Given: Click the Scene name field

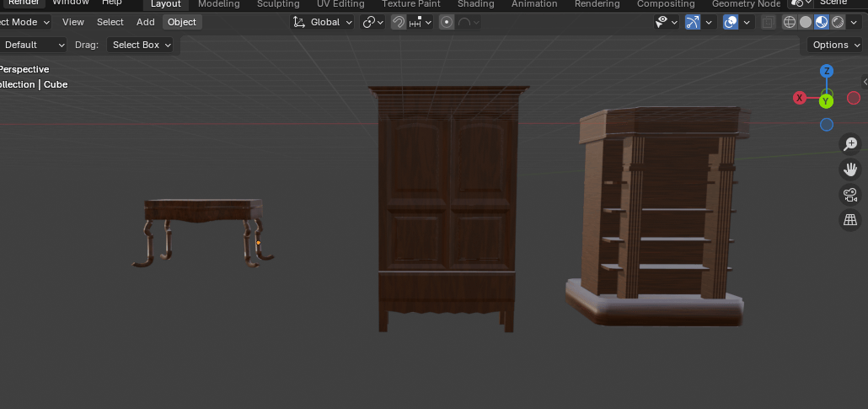Looking at the screenshot, I should (839, 3).
